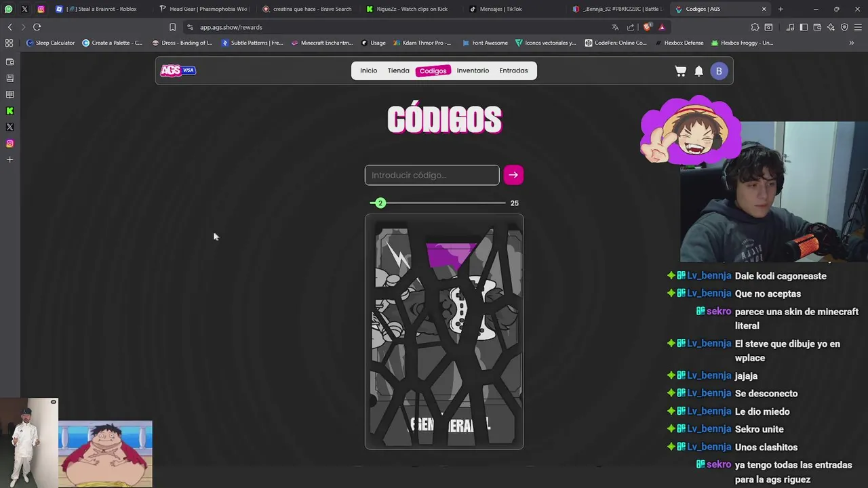Open Instagram icon in sidebar
This screenshot has height=488, width=868.
pos(9,143)
